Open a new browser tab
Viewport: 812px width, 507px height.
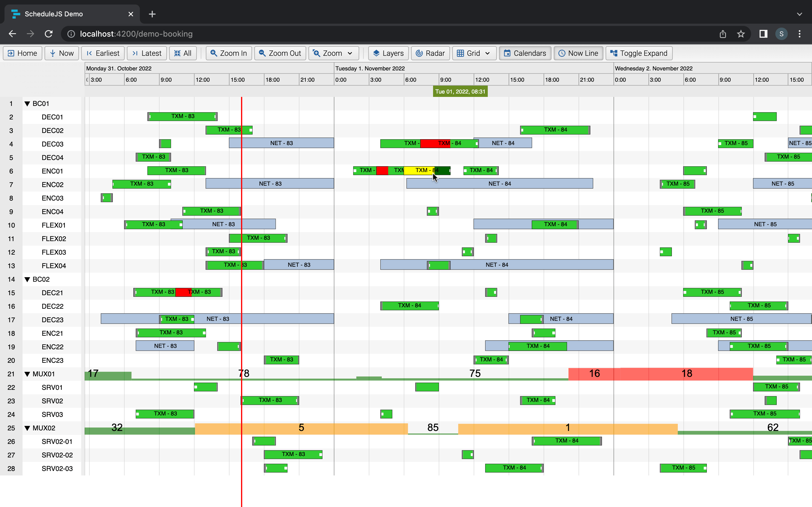point(152,14)
